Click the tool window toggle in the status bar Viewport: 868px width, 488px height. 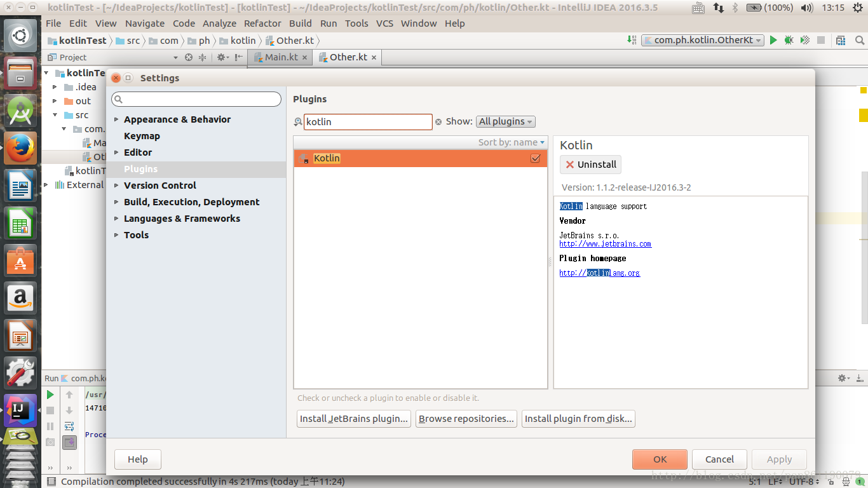[51, 482]
